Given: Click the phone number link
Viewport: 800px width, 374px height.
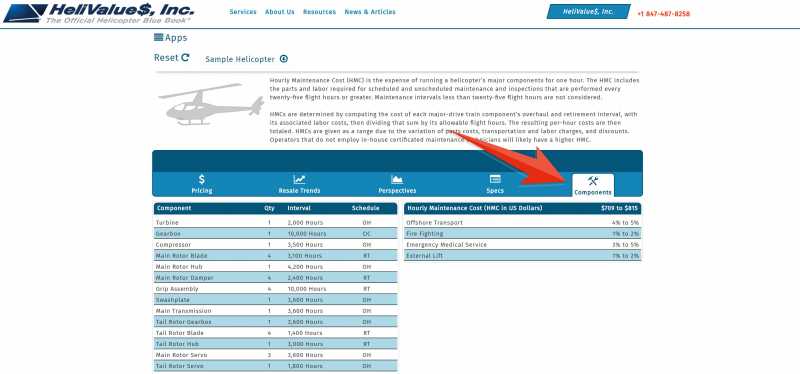Looking at the screenshot, I should pos(663,14).
